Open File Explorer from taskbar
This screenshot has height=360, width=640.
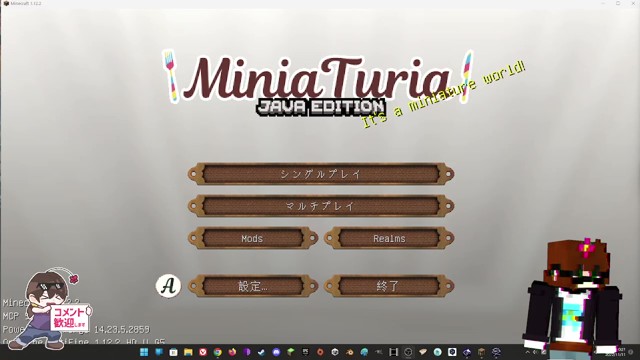(188, 352)
